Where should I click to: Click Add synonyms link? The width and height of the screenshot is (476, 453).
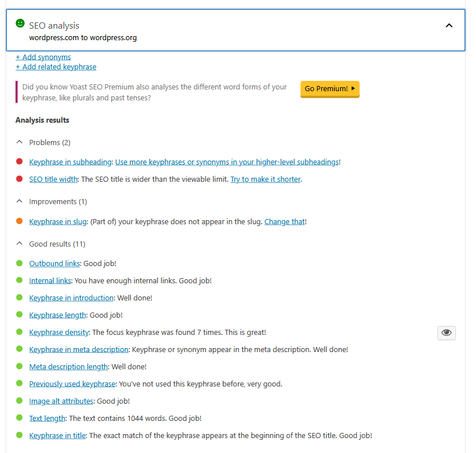point(43,57)
